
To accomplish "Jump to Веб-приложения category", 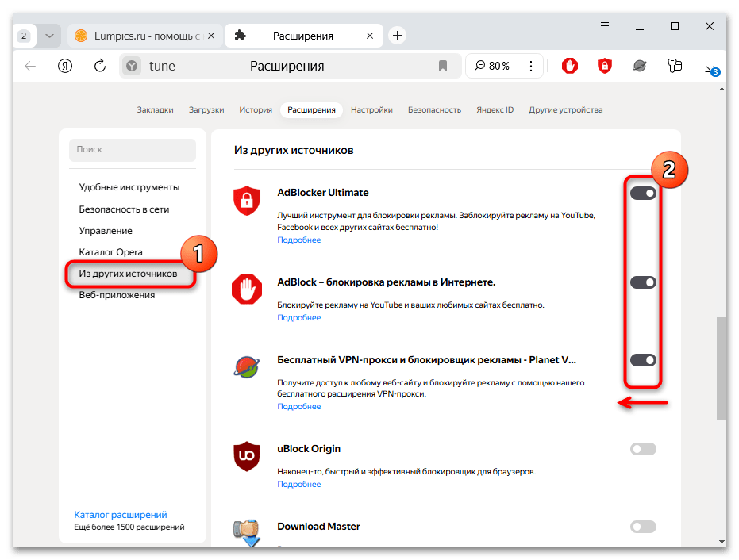I will 117,295.
